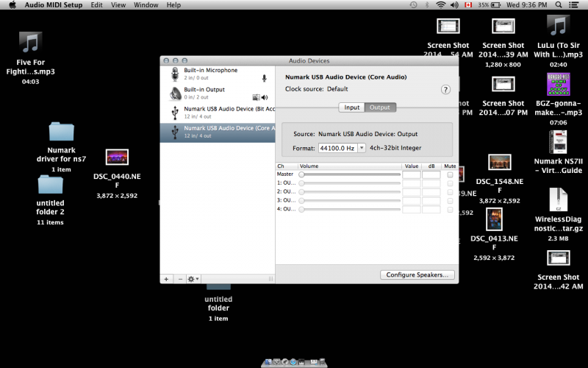Select untitled folder 2 on desktop
The image size is (588, 368).
(50, 185)
